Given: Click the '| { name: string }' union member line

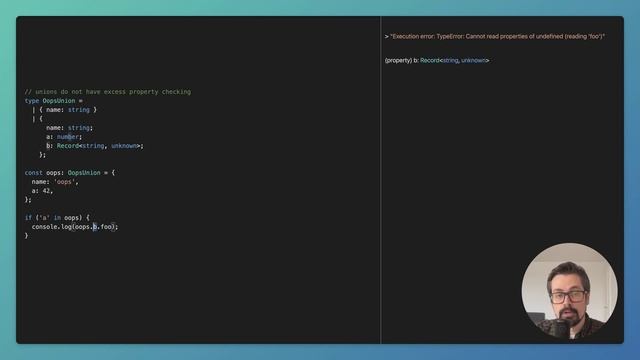Looking at the screenshot, I should coord(64,110).
